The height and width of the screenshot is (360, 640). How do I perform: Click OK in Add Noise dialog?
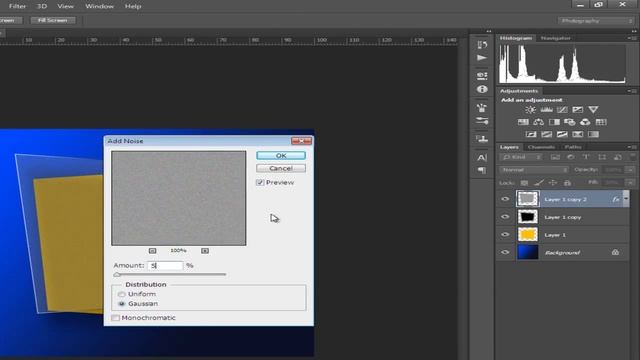[x=281, y=156]
